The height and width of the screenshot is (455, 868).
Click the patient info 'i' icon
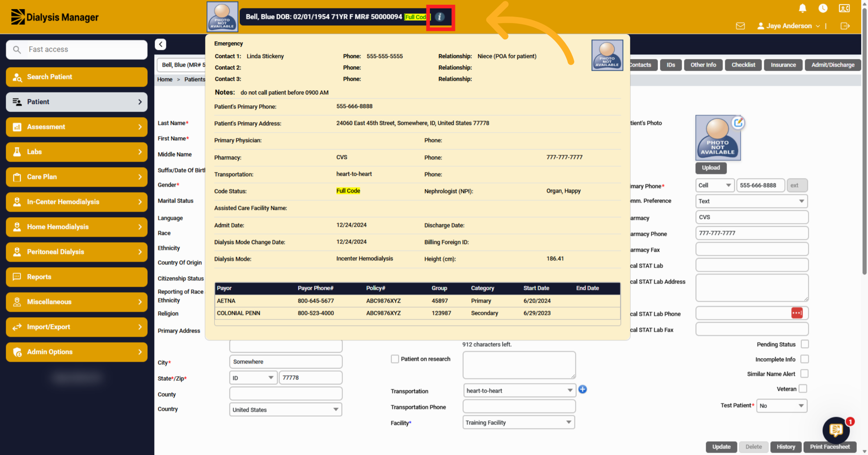(x=439, y=17)
